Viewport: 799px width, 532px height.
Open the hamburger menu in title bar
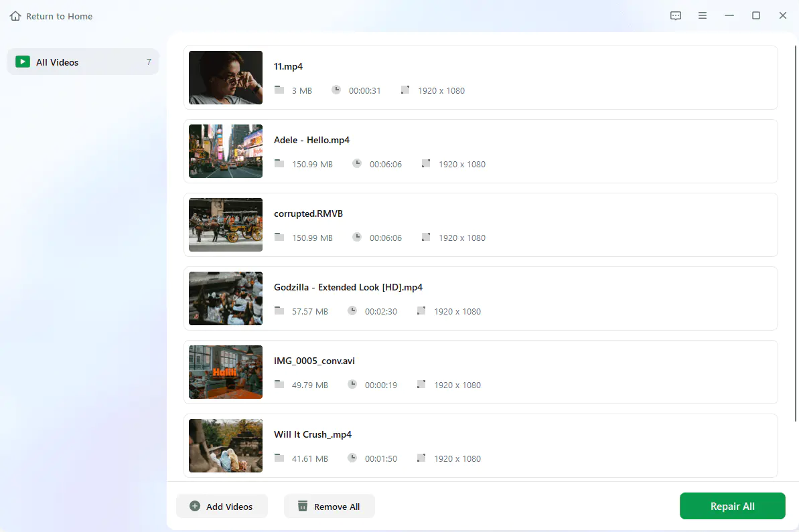[x=703, y=16]
